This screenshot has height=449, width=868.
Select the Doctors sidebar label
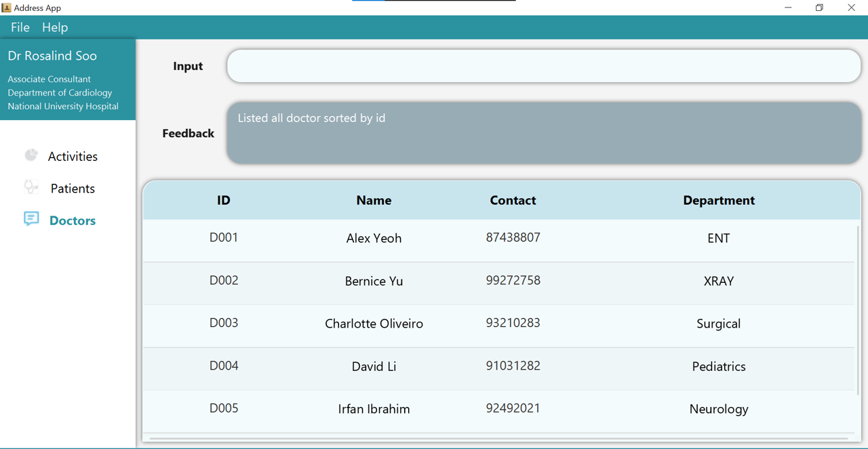click(x=73, y=220)
